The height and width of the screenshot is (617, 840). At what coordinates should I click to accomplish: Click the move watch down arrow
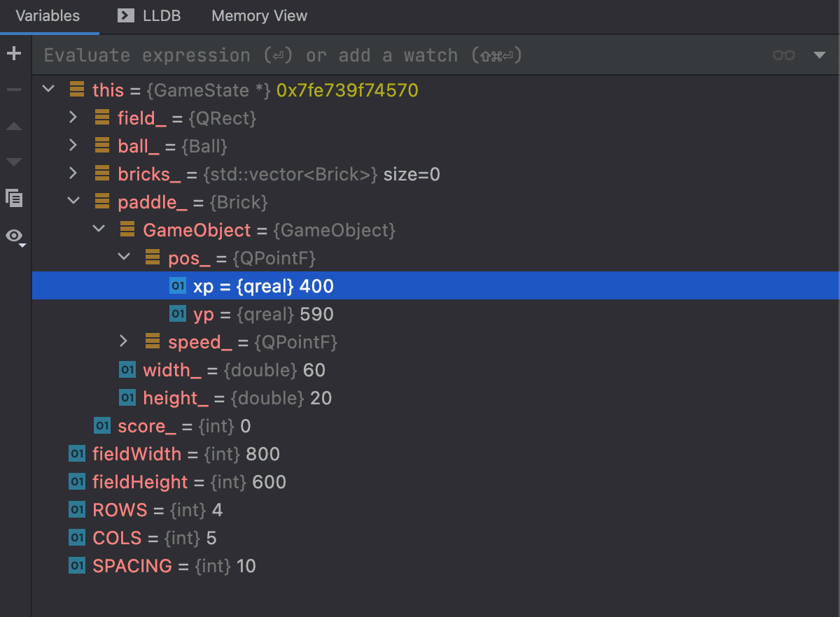pos(14,162)
